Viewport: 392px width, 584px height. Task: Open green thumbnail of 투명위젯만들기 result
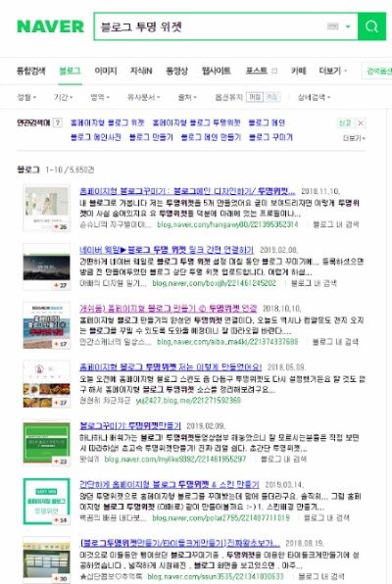47,443
